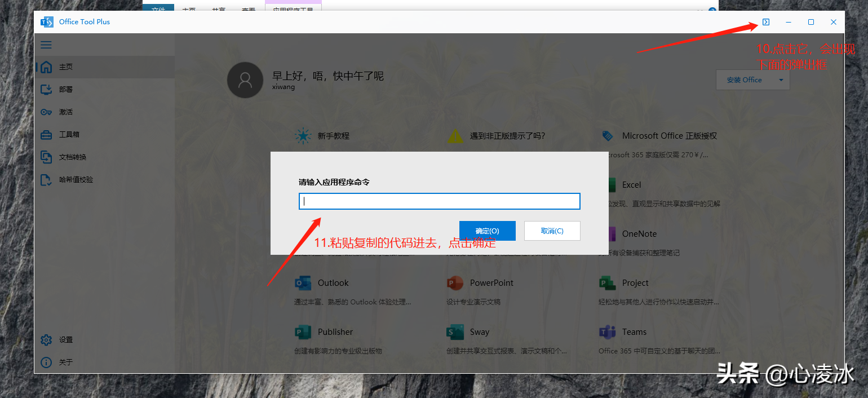Open 哈希值校验 in the sidebar
The width and height of the screenshot is (868, 398).
click(x=104, y=180)
